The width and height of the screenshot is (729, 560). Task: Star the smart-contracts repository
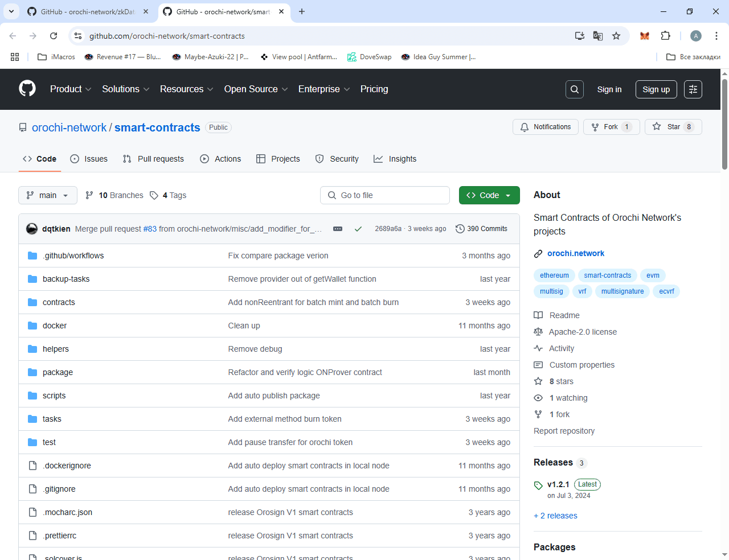coord(673,127)
